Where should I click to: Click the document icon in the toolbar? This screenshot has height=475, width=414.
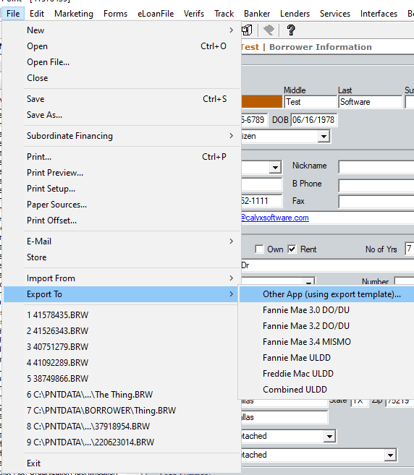(x=247, y=30)
